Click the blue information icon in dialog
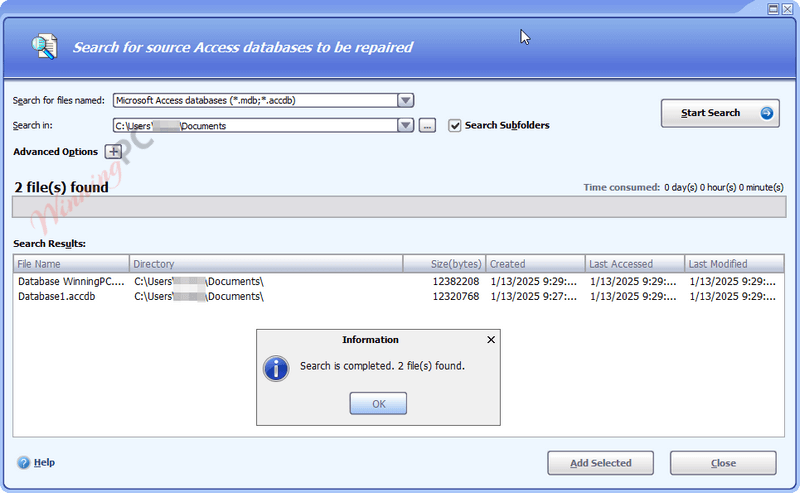Screen dimensions: 800x493 276,368
